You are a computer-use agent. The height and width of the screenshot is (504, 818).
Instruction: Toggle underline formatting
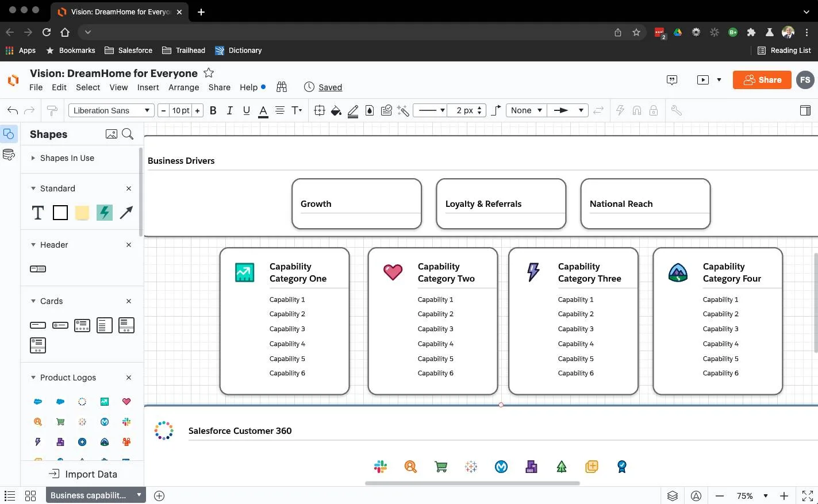click(x=247, y=110)
